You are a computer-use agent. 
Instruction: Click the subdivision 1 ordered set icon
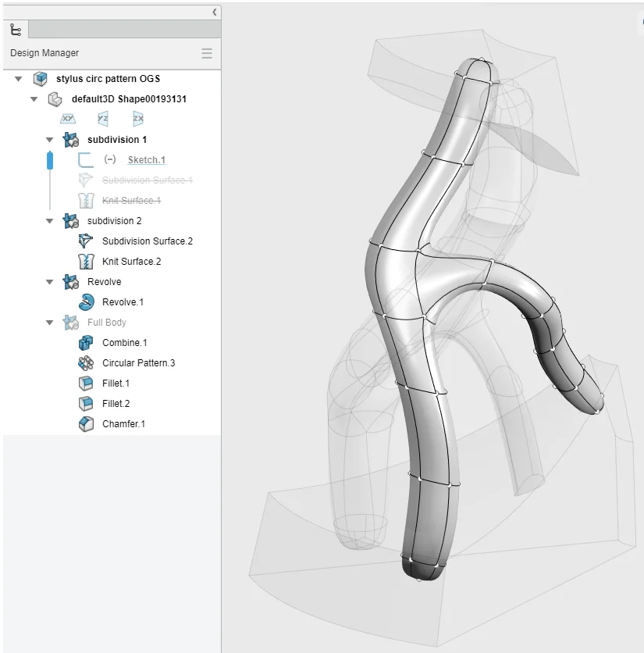click(71, 140)
